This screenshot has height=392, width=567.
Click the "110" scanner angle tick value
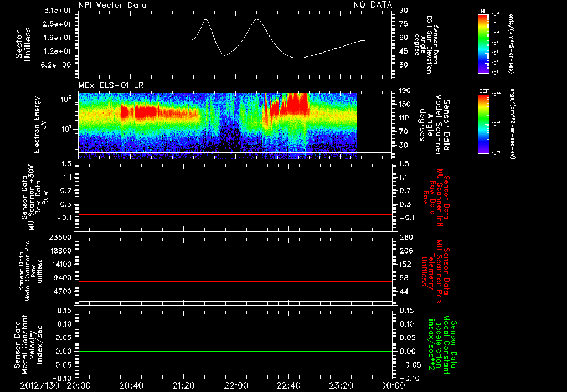(x=405, y=118)
